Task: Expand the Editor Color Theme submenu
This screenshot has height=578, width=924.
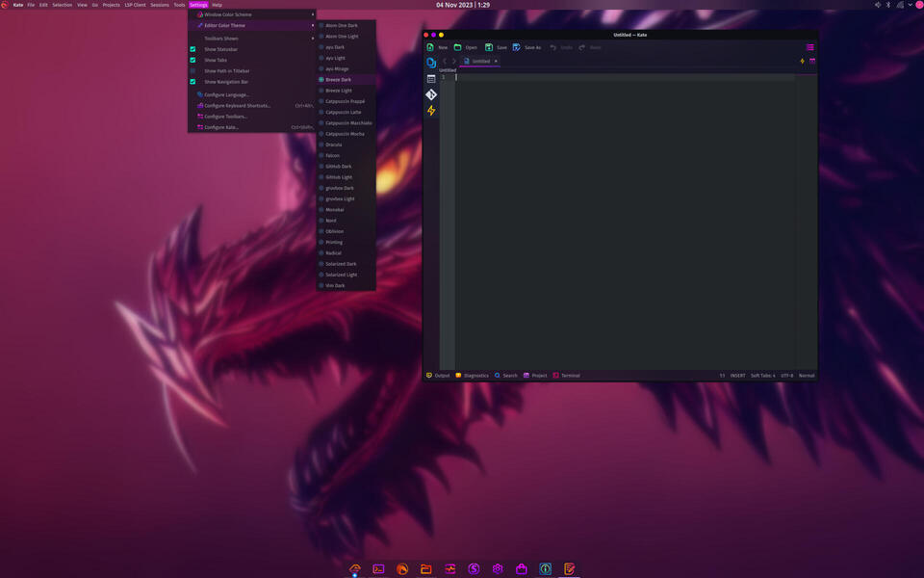Action: tap(252, 25)
